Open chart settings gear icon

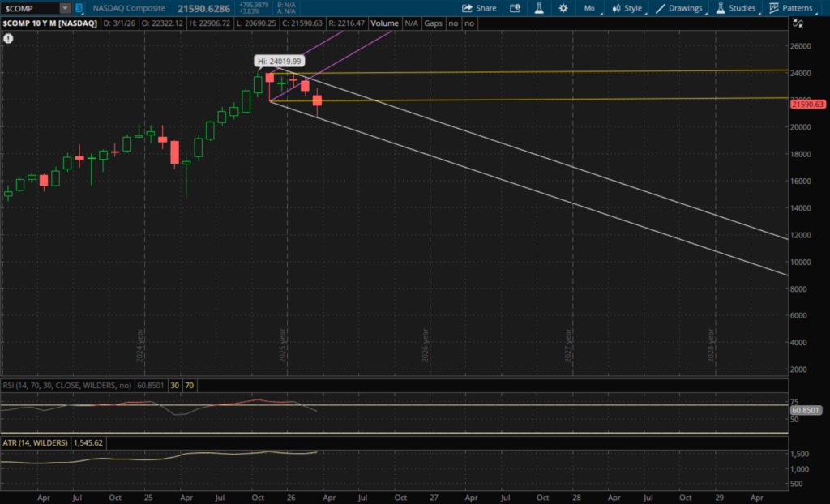pyautogui.click(x=563, y=8)
